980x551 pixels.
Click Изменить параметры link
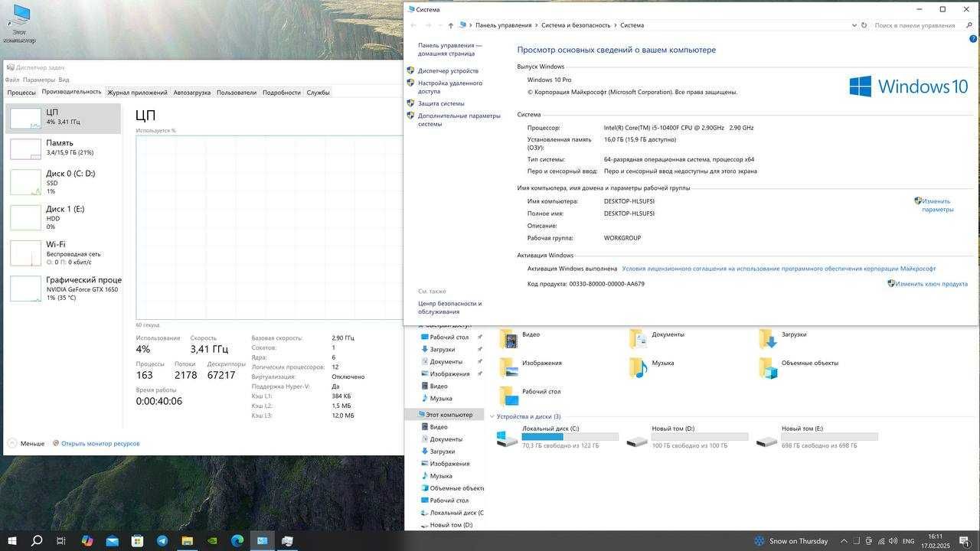pos(937,205)
